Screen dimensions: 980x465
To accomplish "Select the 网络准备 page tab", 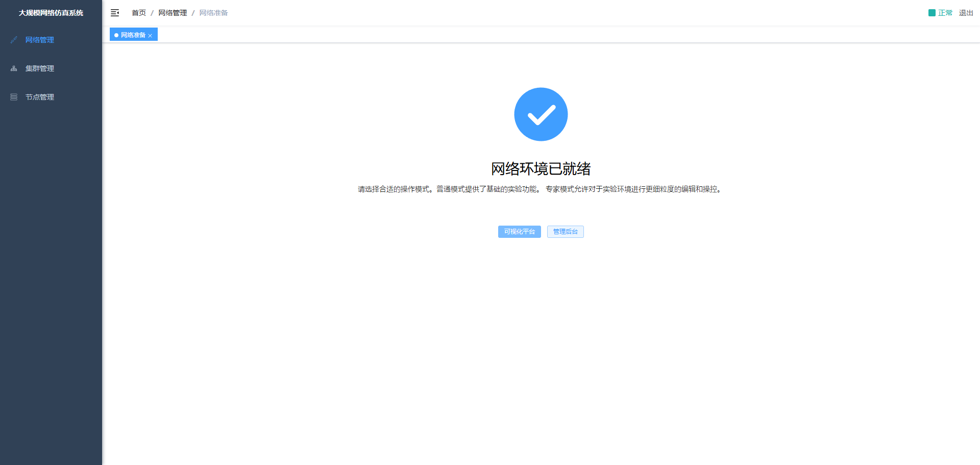I will (133, 35).
